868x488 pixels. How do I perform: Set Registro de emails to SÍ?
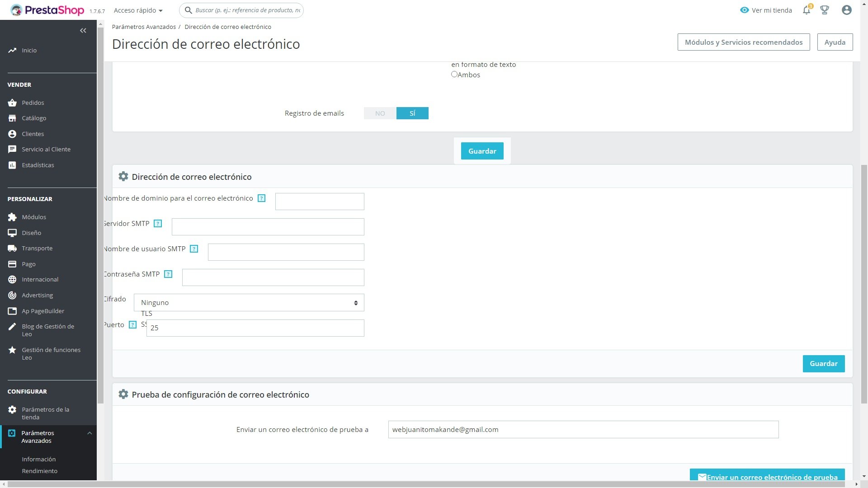(x=412, y=113)
